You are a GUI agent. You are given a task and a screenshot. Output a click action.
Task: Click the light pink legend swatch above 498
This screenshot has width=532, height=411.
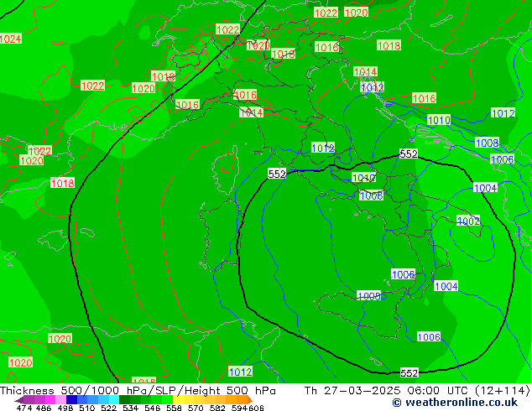click(60, 400)
